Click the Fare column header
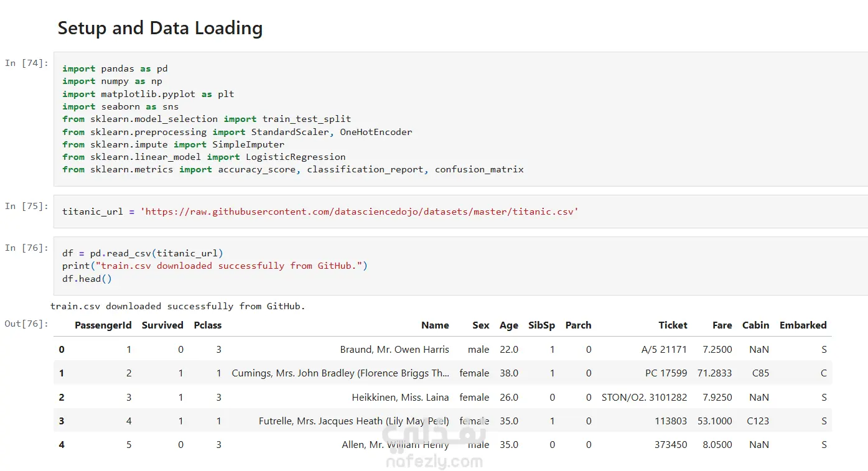Screen dimensions: 868x471 point(722,325)
